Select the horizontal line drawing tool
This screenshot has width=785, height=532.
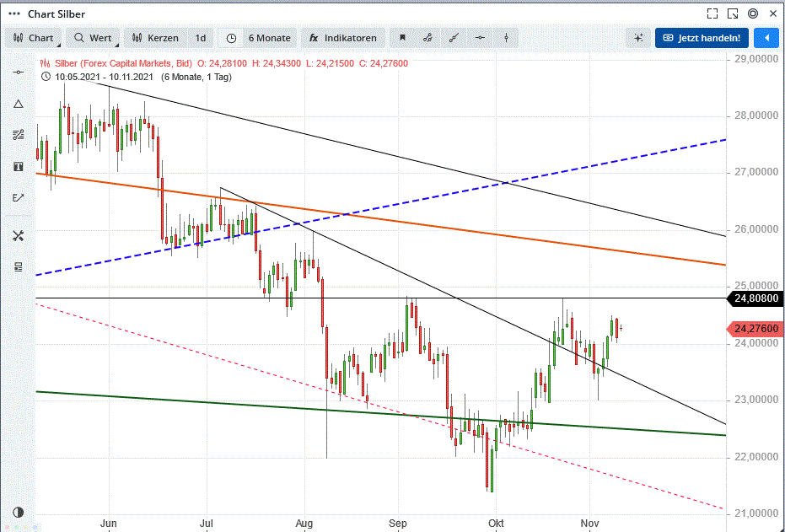click(x=481, y=38)
